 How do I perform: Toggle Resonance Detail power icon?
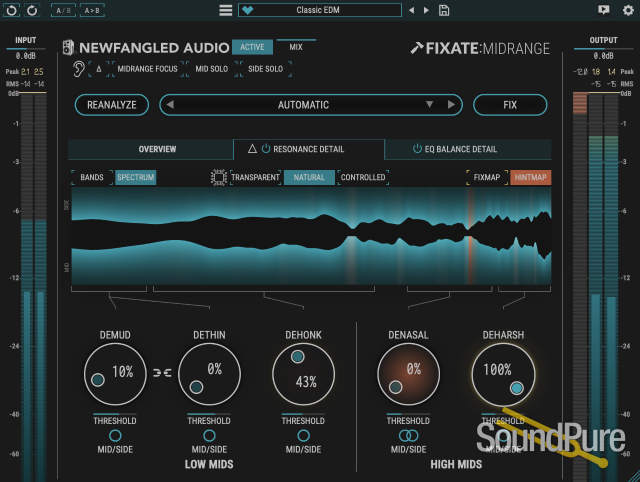(x=266, y=149)
